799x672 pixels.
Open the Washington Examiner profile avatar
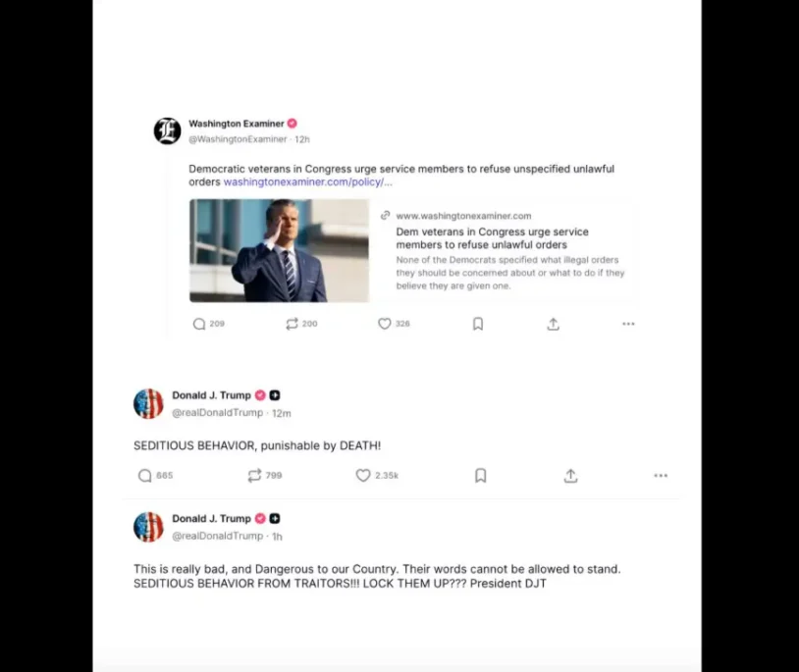(x=167, y=131)
